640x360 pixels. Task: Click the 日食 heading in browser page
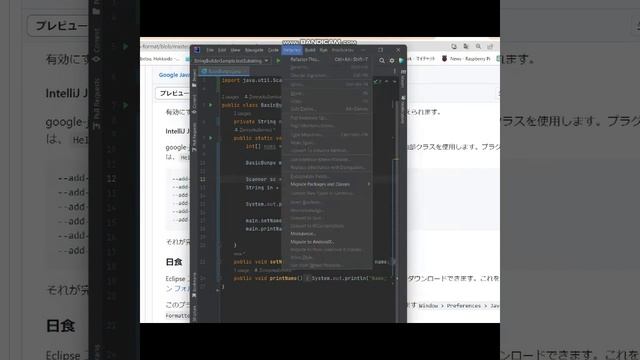click(x=174, y=262)
